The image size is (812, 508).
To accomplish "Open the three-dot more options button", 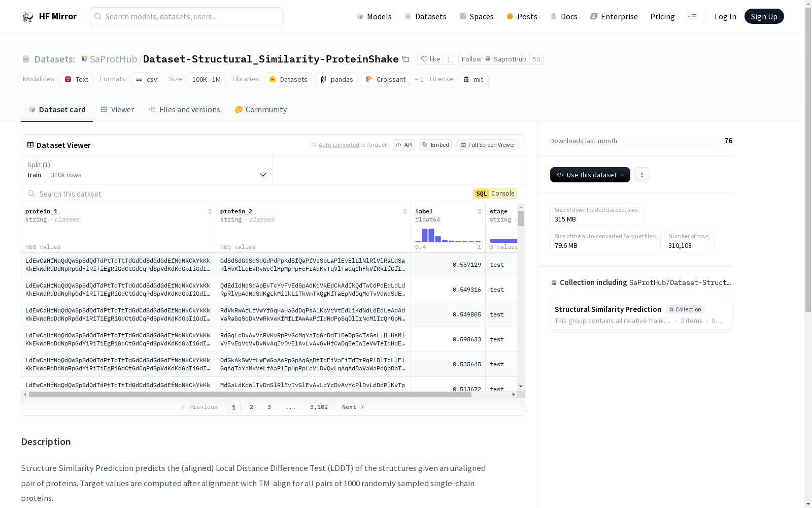I will pyautogui.click(x=642, y=175).
